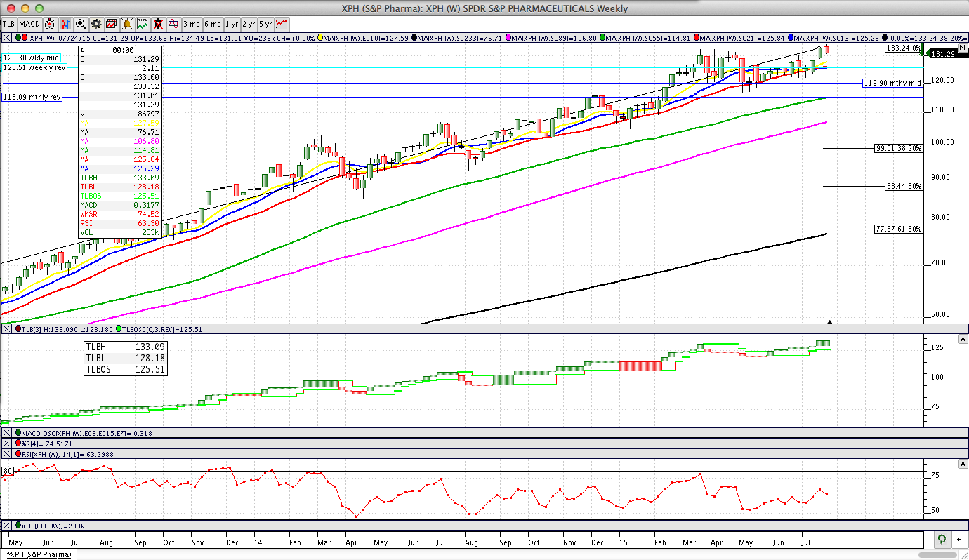This screenshot has width=969, height=560.
Task: Click the green and red dots before XPH header
Action: click(x=21, y=37)
